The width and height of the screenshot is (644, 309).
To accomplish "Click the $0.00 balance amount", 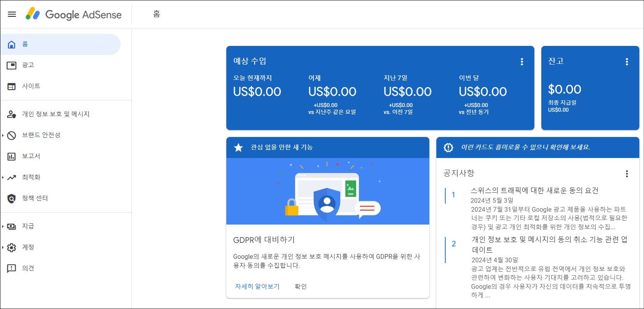I will [565, 90].
